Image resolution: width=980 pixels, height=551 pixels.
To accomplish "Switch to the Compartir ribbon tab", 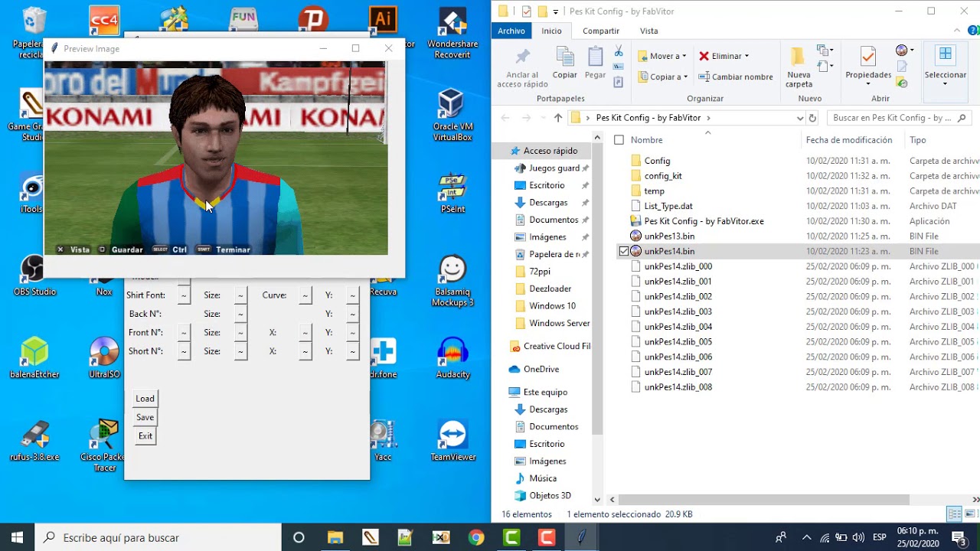I will pos(601,31).
